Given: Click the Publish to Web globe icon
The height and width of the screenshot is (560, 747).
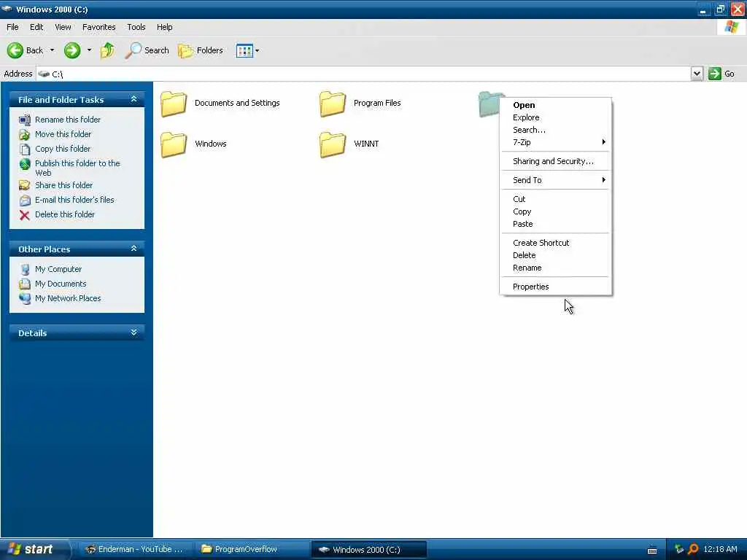Looking at the screenshot, I should point(25,164).
